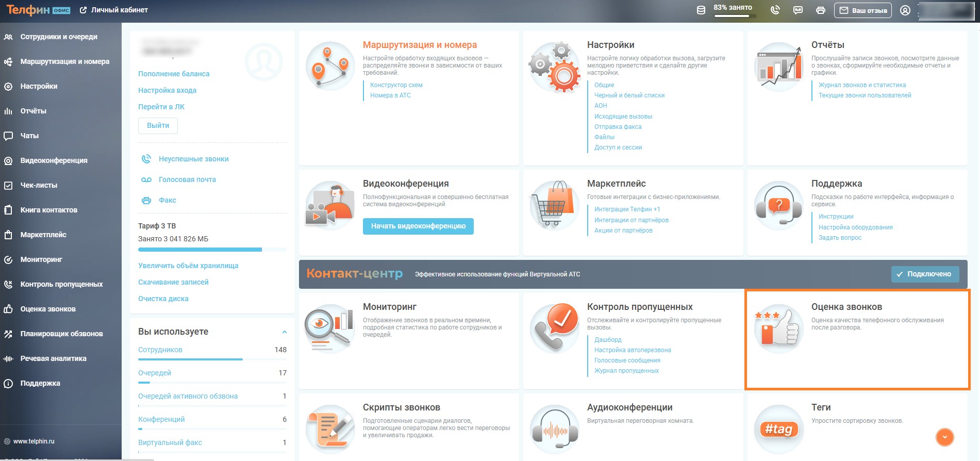The image size is (980, 461).
Task: Click the phone calls icon in header
Action: point(775,10)
